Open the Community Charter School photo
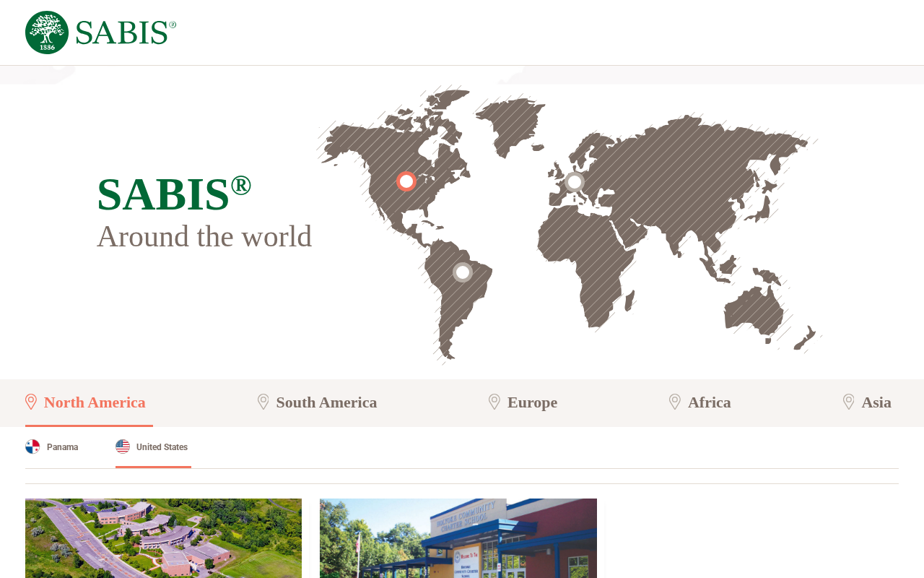924x578 pixels. 458,538
